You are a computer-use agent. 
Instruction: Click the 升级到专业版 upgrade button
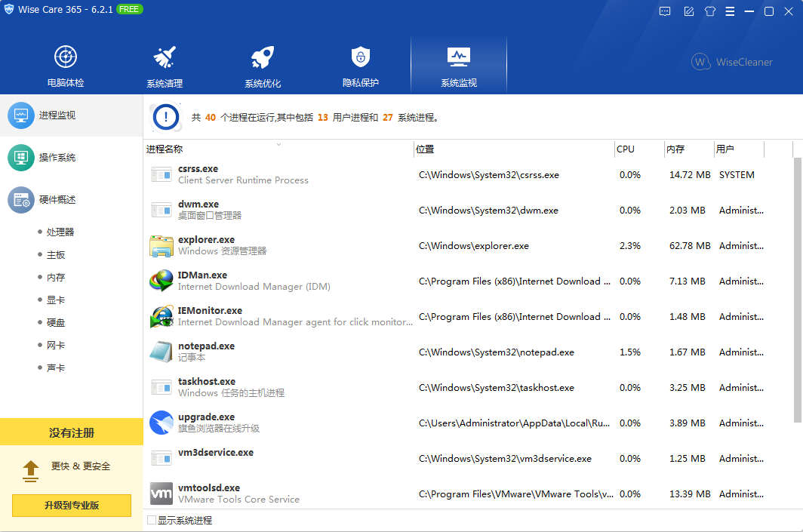coord(72,506)
